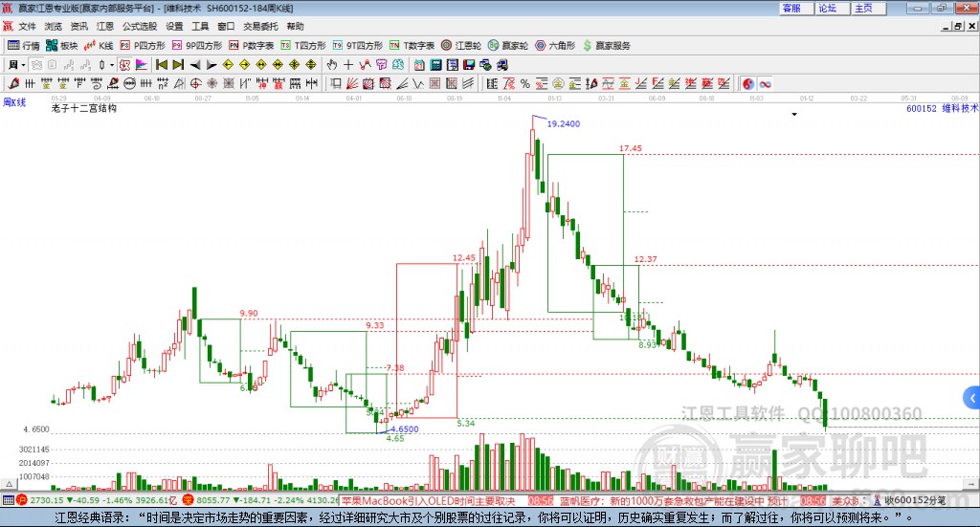
Task: Click the red floppy disk save icon
Action: coord(469,65)
